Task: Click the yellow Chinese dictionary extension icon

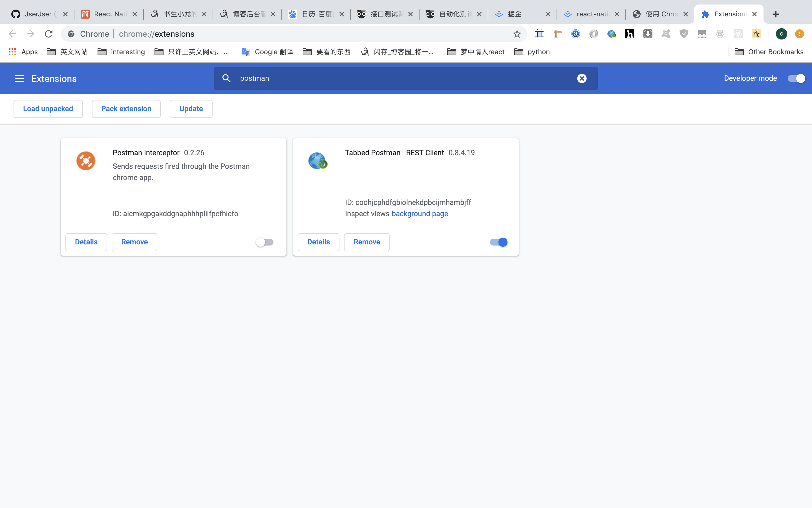Action: [x=756, y=34]
